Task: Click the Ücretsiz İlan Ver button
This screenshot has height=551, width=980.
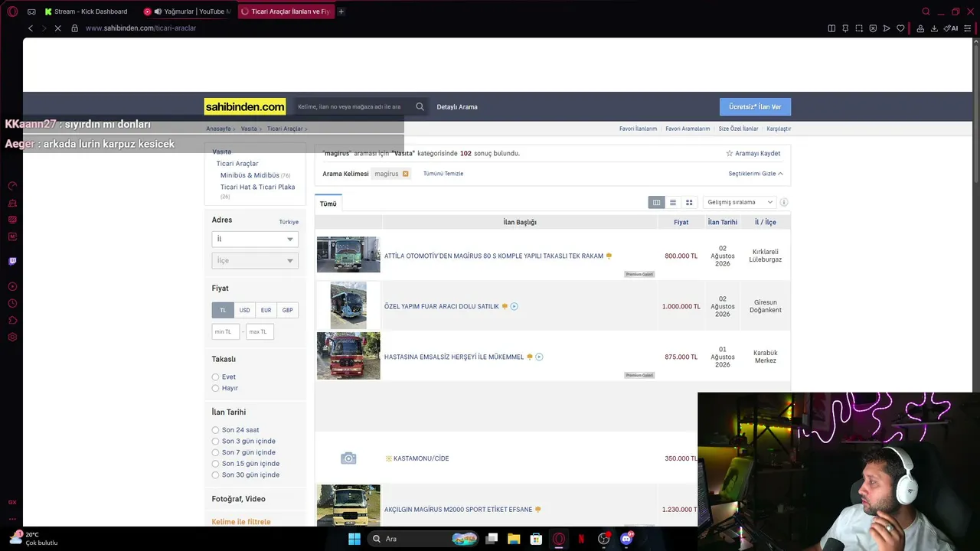Action: [x=755, y=107]
